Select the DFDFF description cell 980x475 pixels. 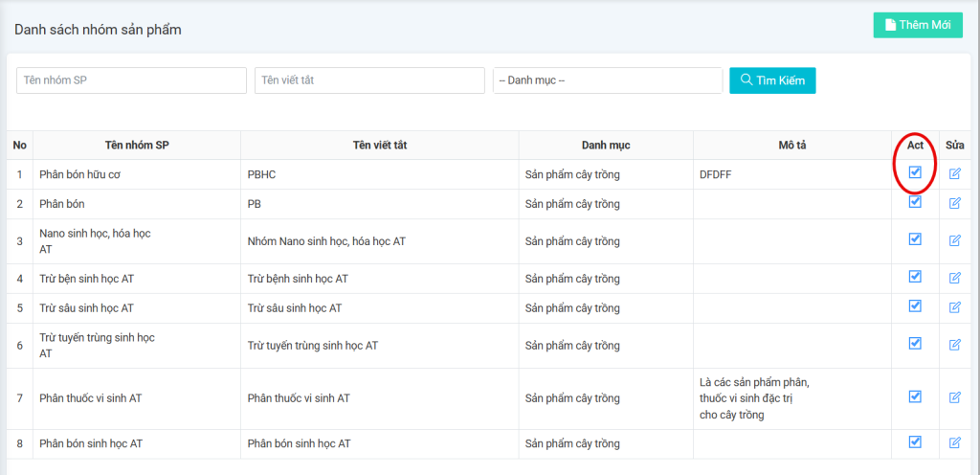(x=792, y=175)
